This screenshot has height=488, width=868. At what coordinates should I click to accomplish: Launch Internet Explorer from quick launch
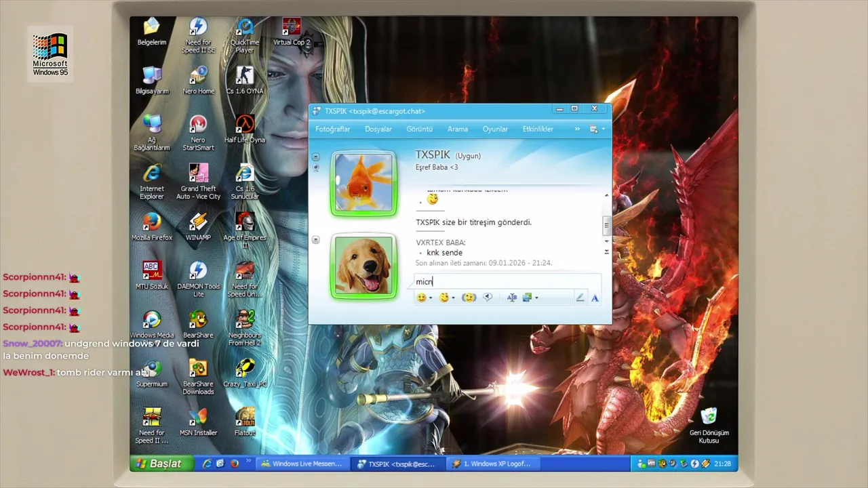[208, 464]
